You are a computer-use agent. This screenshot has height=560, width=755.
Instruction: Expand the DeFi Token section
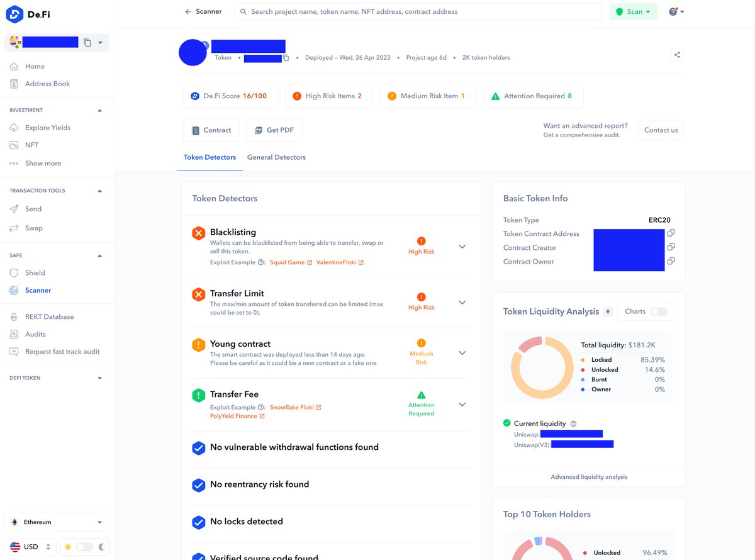(x=99, y=378)
